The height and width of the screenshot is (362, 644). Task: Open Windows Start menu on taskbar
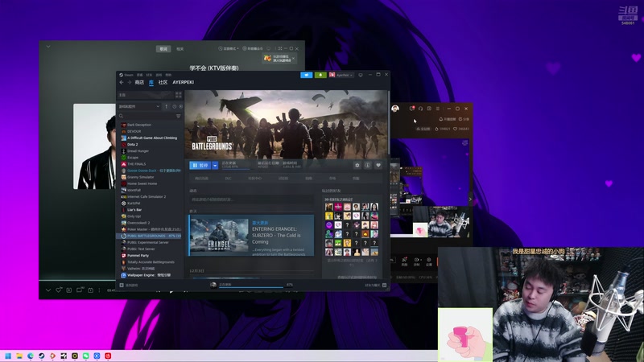8,356
